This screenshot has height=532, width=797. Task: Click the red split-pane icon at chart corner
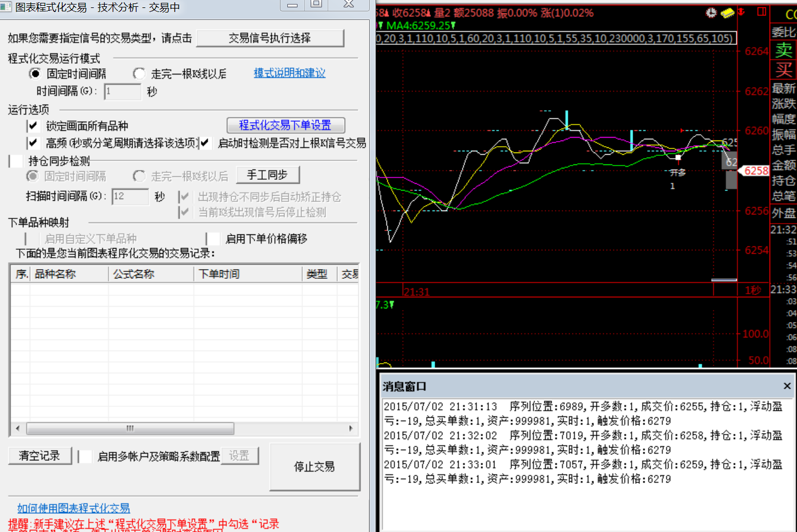coord(762,11)
